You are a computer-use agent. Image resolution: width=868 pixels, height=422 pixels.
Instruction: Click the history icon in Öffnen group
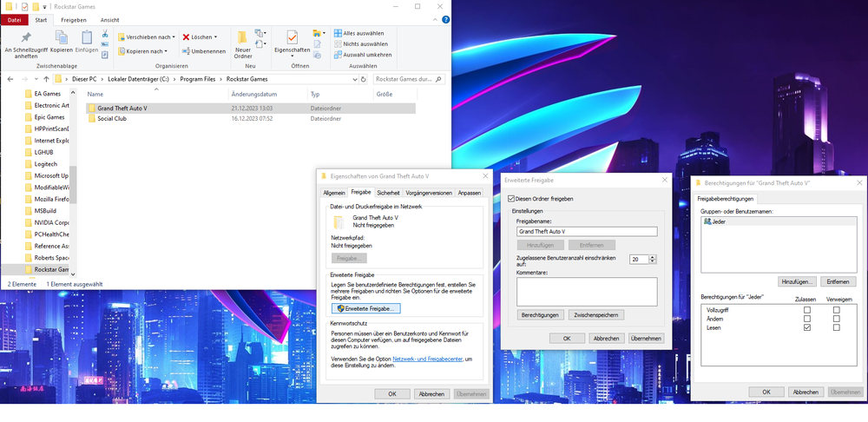point(317,55)
